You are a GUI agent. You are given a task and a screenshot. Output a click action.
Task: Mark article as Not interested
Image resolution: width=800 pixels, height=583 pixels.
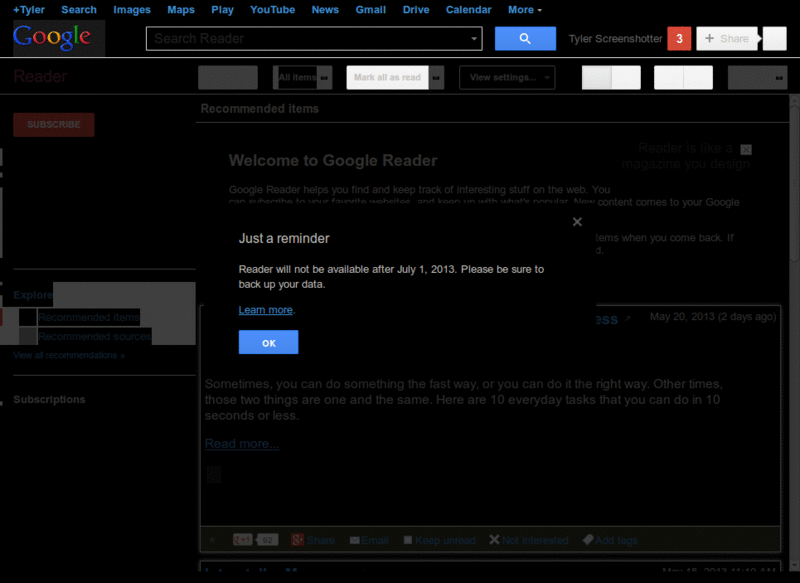click(x=529, y=540)
